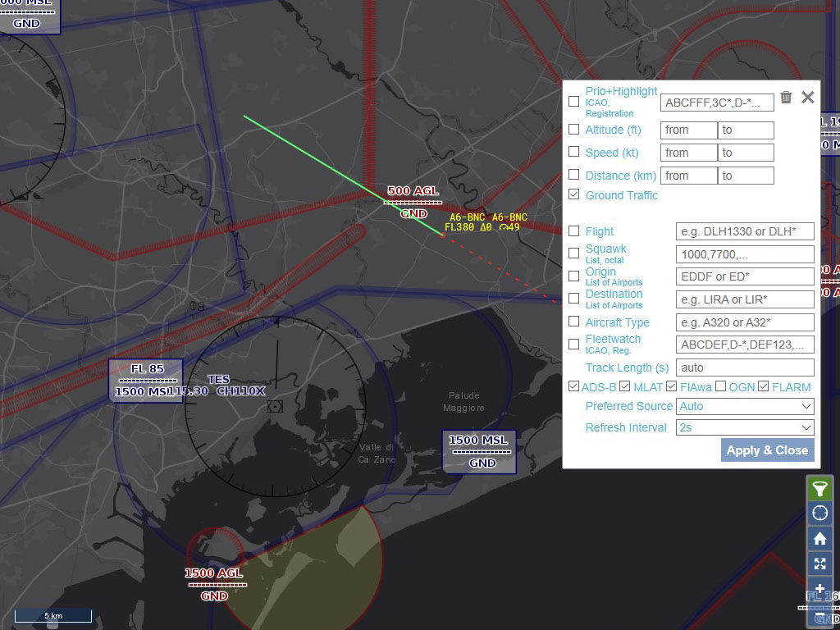Zoom in with the plus button

pyautogui.click(x=819, y=589)
